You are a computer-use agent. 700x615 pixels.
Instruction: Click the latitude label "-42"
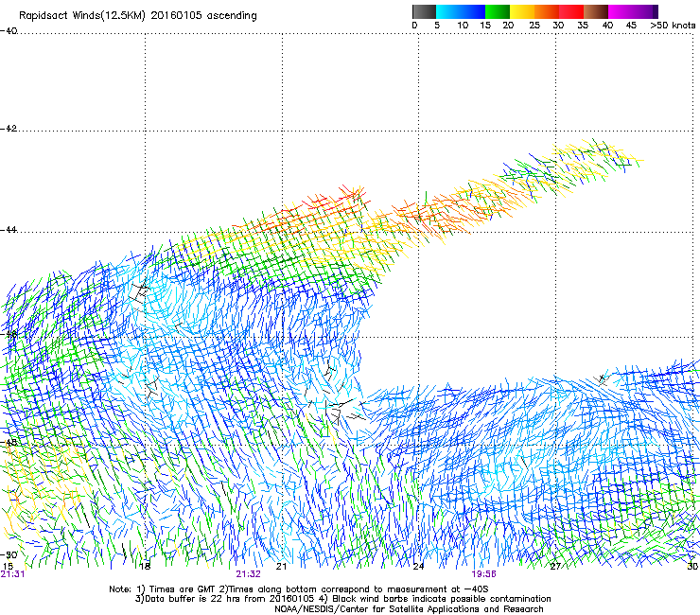pos(9,129)
